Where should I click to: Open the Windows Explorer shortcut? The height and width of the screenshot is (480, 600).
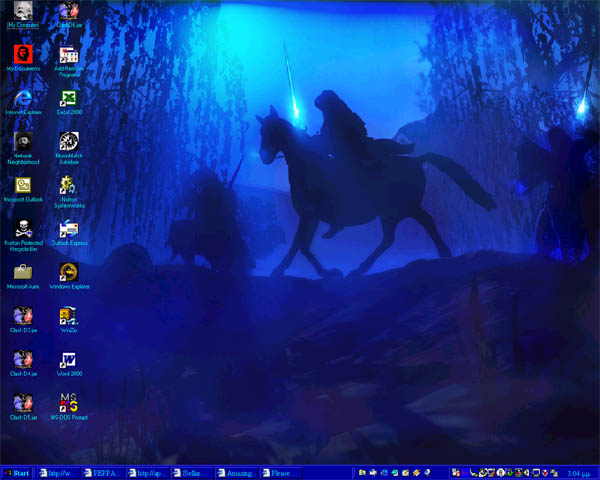coord(69,276)
